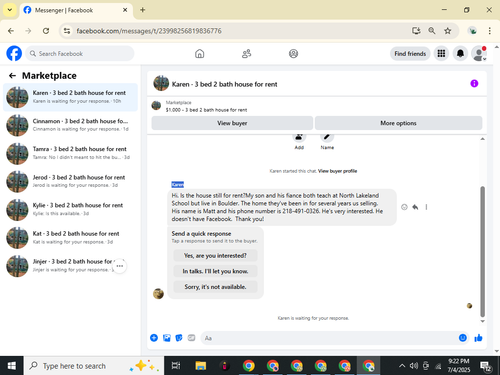Open Task View on taskbar

click(x=176, y=366)
